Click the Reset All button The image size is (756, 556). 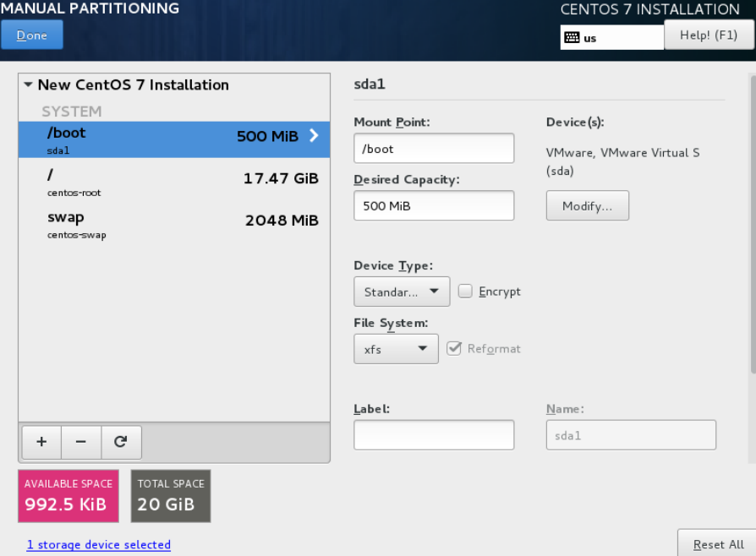click(x=718, y=544)
